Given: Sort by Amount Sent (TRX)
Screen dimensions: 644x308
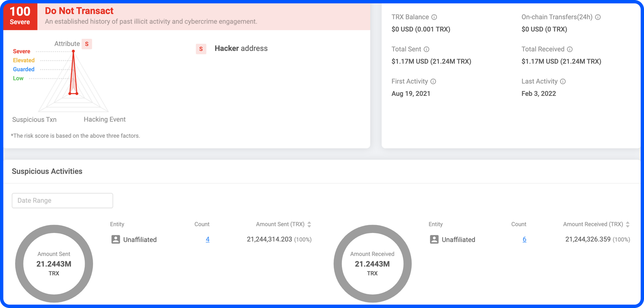Looking at the screenshot, I should (x=309, y=224).
